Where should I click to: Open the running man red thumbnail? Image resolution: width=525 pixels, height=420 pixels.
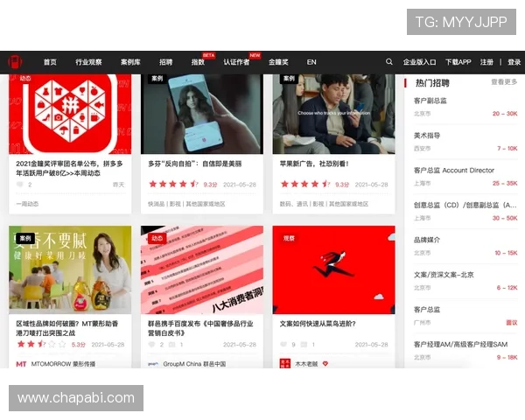click(334, 270)
